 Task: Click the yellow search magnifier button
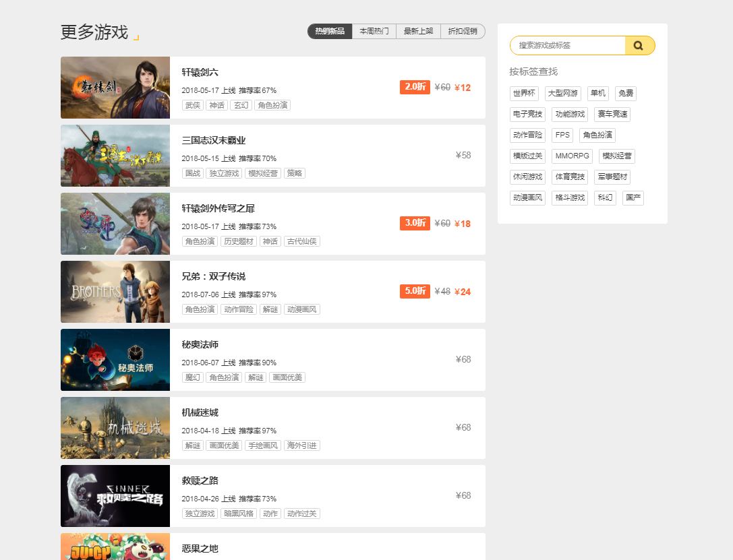coord(639,45)
